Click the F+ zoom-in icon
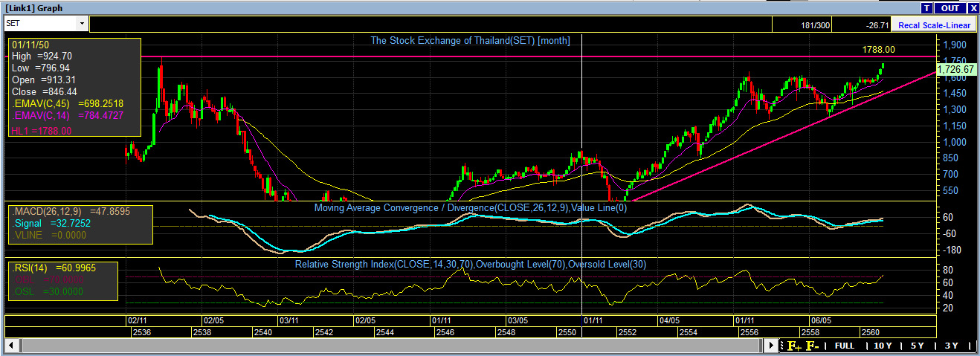 click(x=794, y=346)
